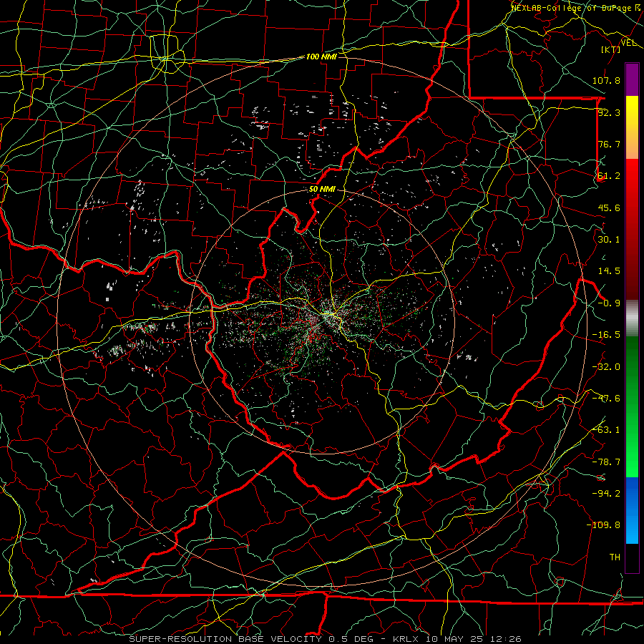The width and height of the screenshot is (644, 644).
Task: Click the purple segment of the velocity color bar
Action: 632,80
